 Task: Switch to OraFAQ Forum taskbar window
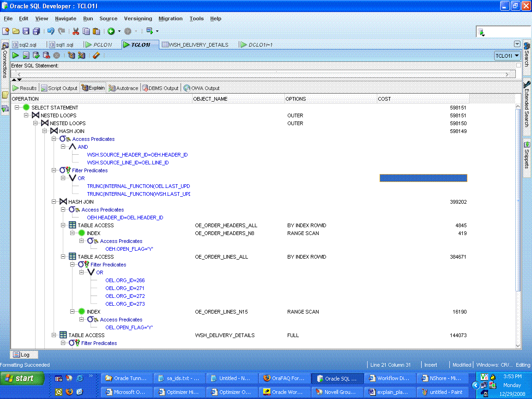pos(285,378)
